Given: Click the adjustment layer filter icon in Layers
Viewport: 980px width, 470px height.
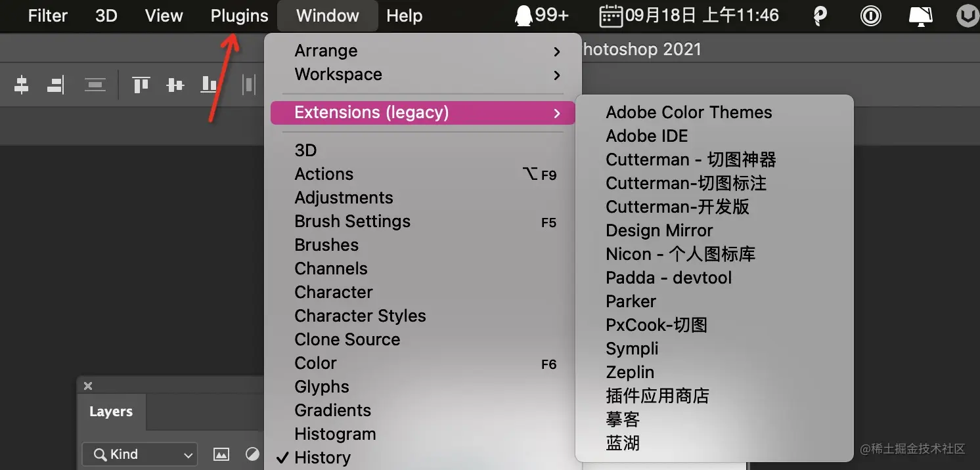Looking at the screenshot, I should tap(252, 454).
